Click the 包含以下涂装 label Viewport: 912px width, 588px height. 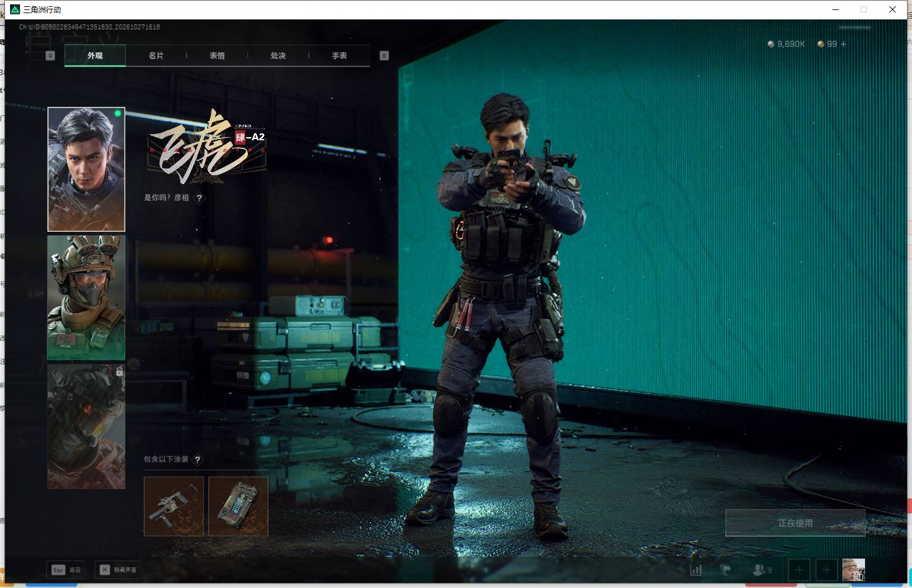click(x=166, y=460)
